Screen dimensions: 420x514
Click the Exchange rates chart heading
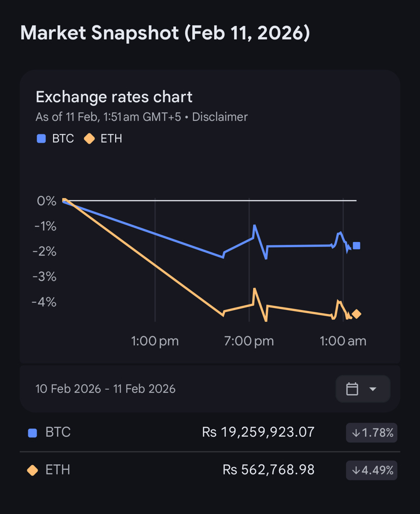tap(114, 97)
